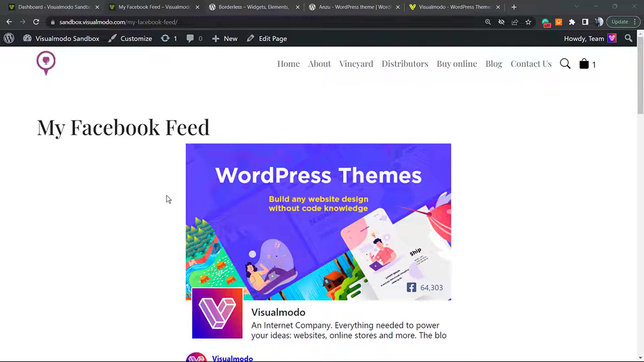Image resolution: width=644 pixels, height=362 pixels.
Task: Go to the Home nav link
Action: click(288, 64)
